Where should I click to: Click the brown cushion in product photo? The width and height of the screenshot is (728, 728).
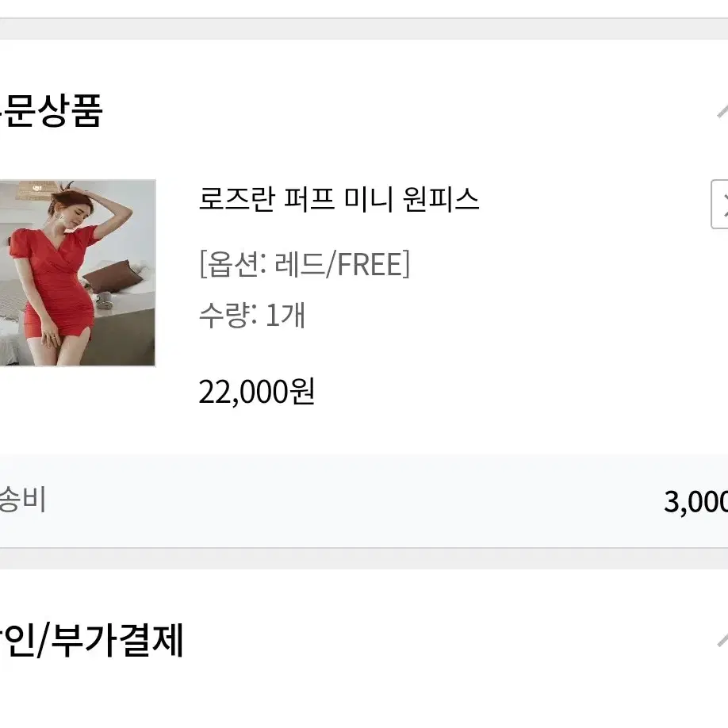(x=113, y=277)
